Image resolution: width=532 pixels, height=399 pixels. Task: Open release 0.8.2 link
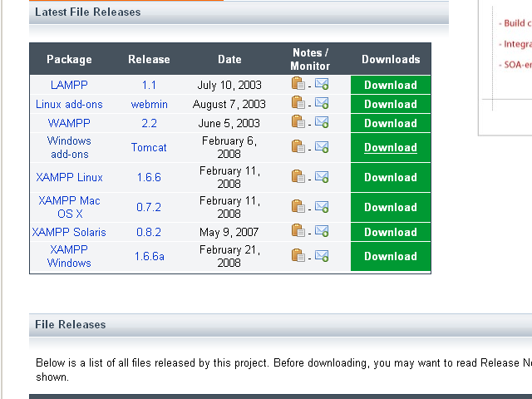point(149,232)
